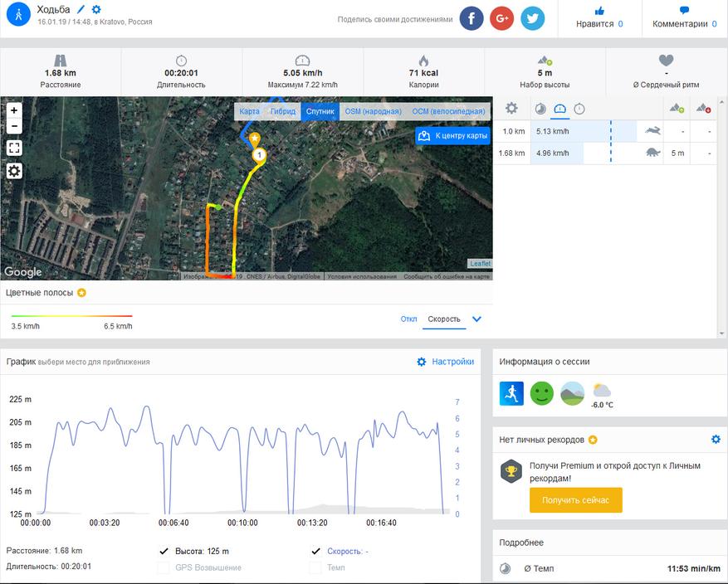728x584 pixels.
Task: Share on Twitter
Action: point(533,18)
